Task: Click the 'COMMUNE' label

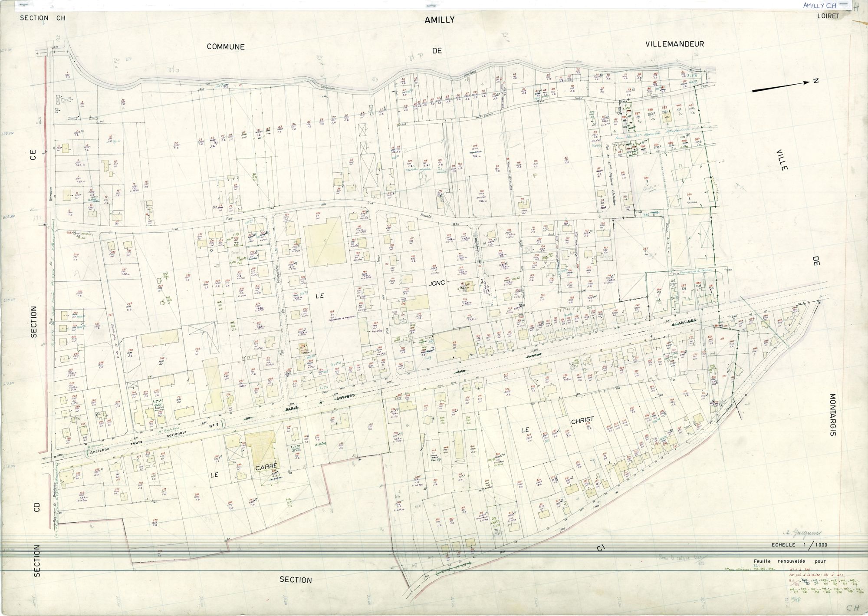Action: (226, 47)
